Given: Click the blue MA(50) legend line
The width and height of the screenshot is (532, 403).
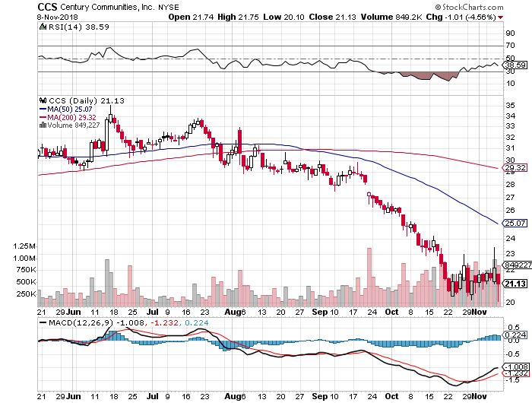Looking at the screenshot, I should [x=43, y=109].
